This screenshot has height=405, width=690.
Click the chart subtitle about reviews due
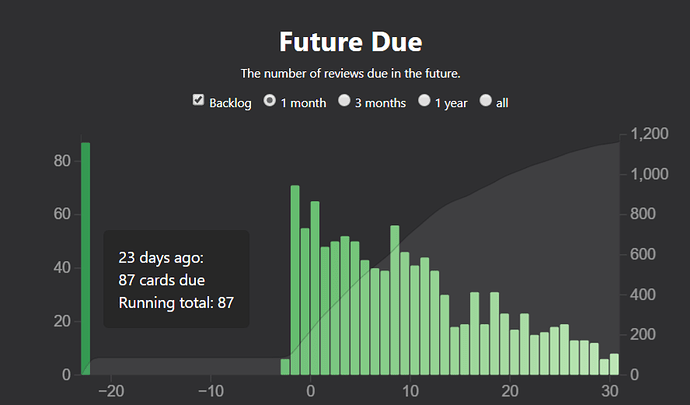click(350, 73)
